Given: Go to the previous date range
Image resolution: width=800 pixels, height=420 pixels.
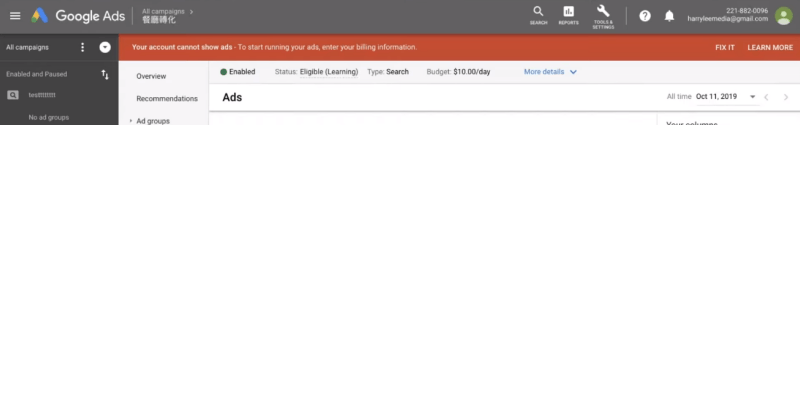Looking at the screenshot, I should click(766, 97).
